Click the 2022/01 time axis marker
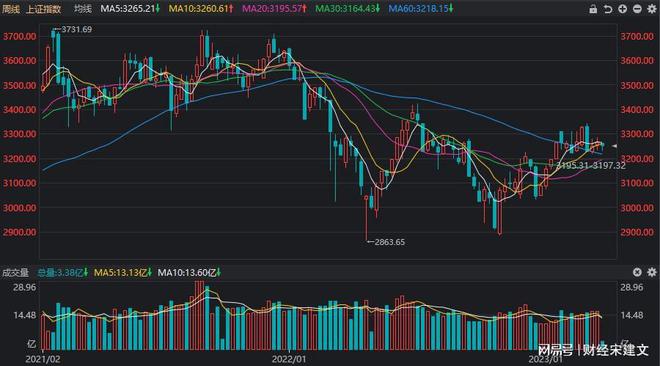 coord(289,359)
